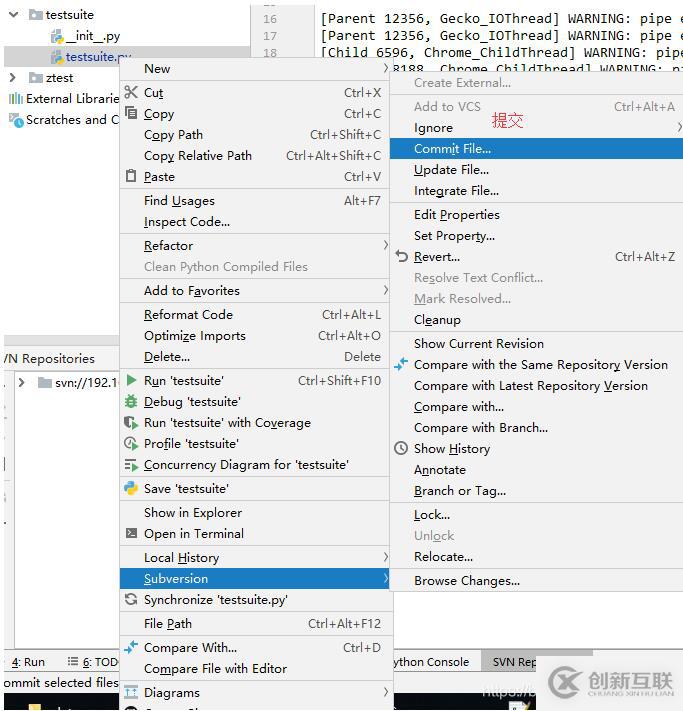Choose Find Usages
Viewport: 683px width, 711px height.
(255, 200)
